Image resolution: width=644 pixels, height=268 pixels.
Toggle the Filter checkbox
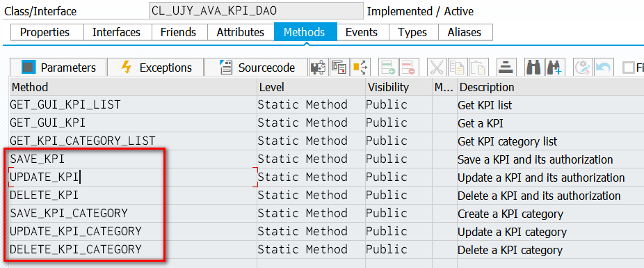pos(629,68)
